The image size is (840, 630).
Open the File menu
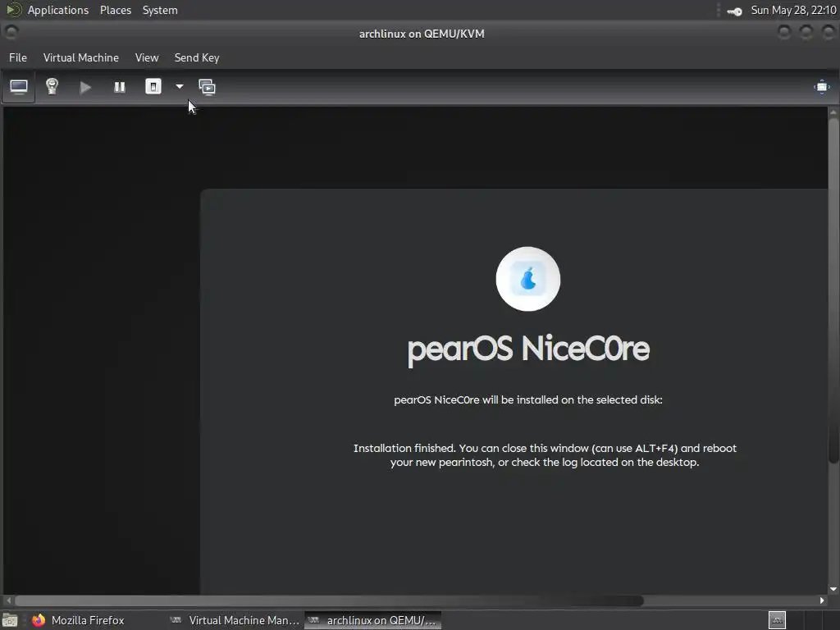pos(18,58)
